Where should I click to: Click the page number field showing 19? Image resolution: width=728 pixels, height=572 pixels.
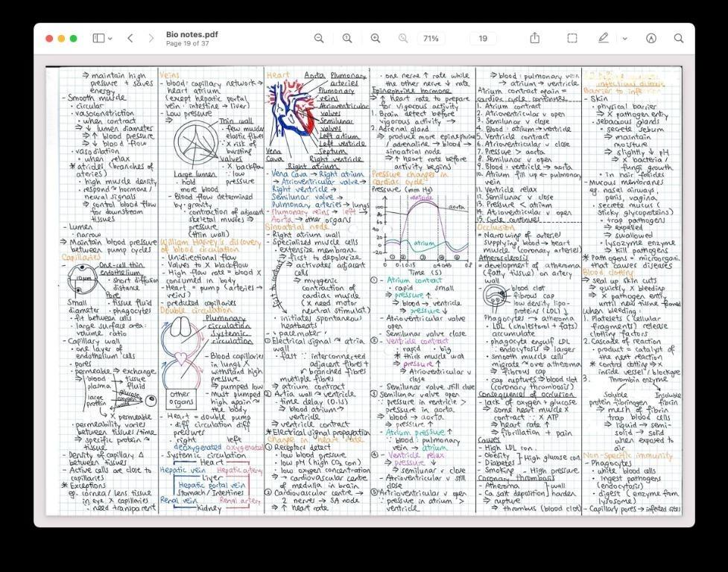click(x=482, y=37)
